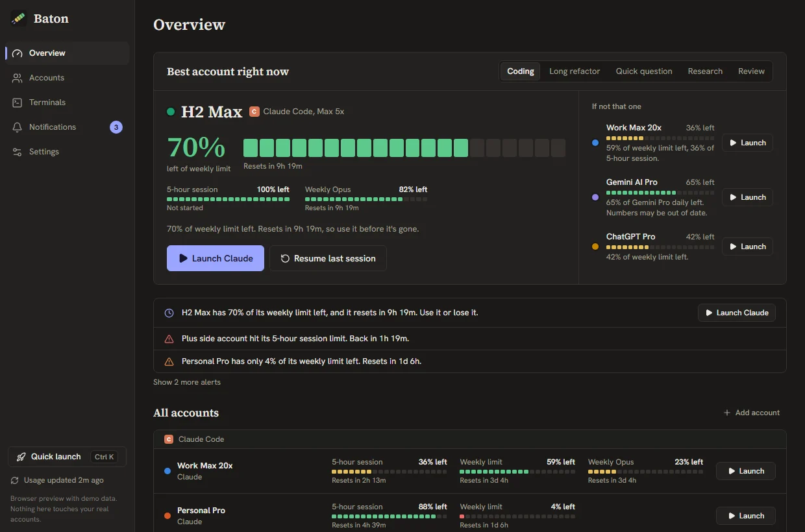Click the Claude Code, Max 5x plan label
This screenshot has width=805, height=532.
click(304, 112)
